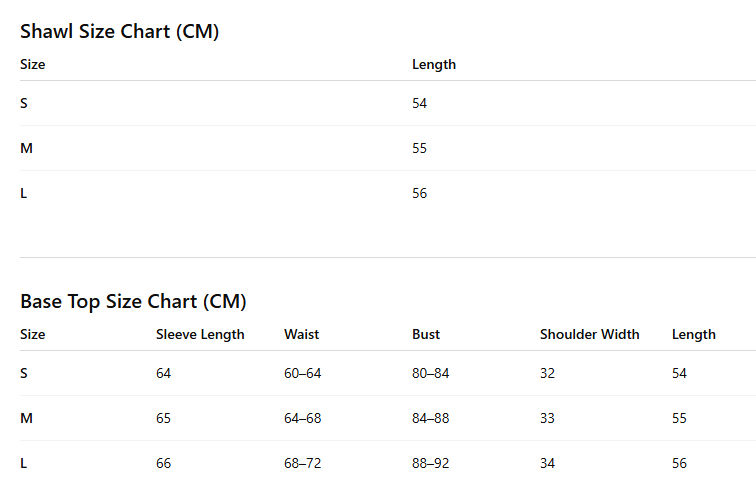
Task: Click shoulder width value 33
Action: coord(547,418)
